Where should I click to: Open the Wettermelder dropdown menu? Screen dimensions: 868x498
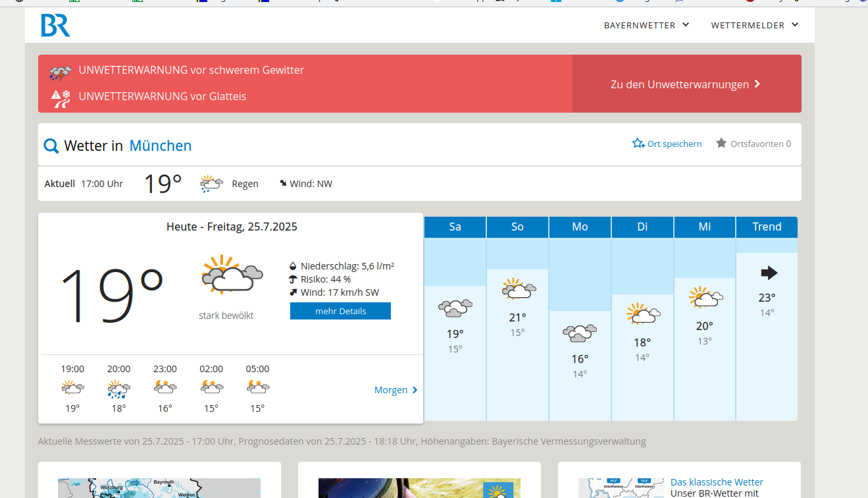pyautogui.click(x=754, y=25)
